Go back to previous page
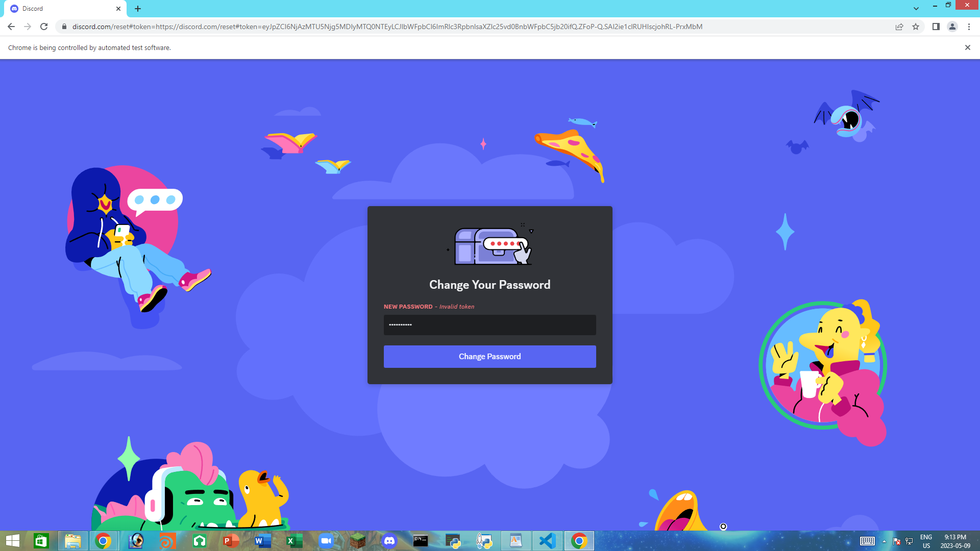The height and width of the screenshot is (551, 980). pos(11,27)
